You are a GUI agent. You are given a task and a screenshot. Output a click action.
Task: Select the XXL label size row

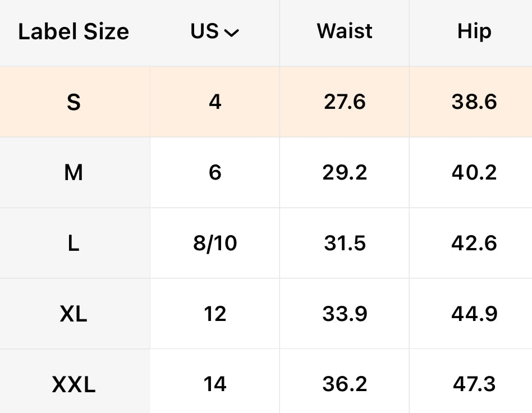pyautogui.click(x=74, y=384)
